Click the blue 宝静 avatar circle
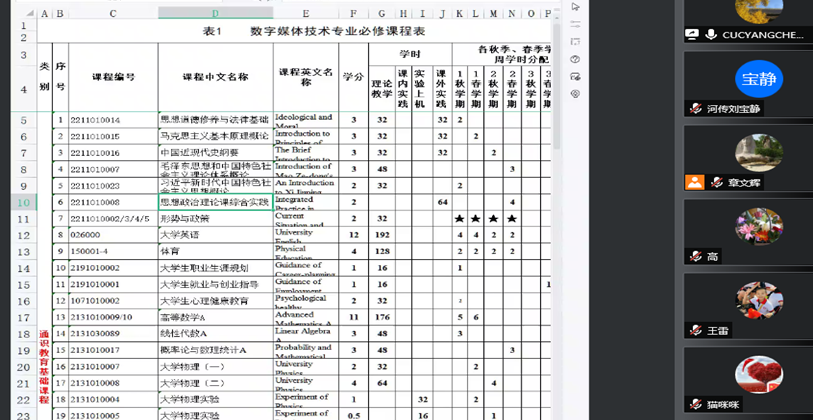Image resolution: width=813 pixels, height=420 pixels. pyautogui.click(x=759, y=79)
